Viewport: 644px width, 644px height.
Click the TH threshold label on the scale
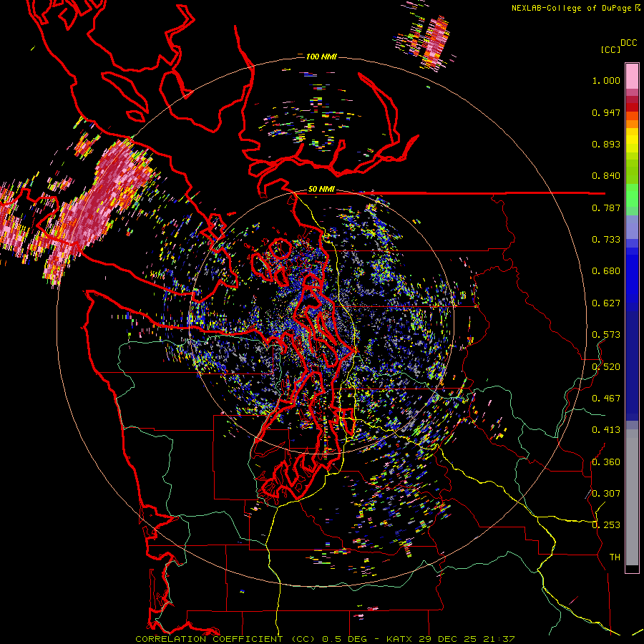coord(615,557)
